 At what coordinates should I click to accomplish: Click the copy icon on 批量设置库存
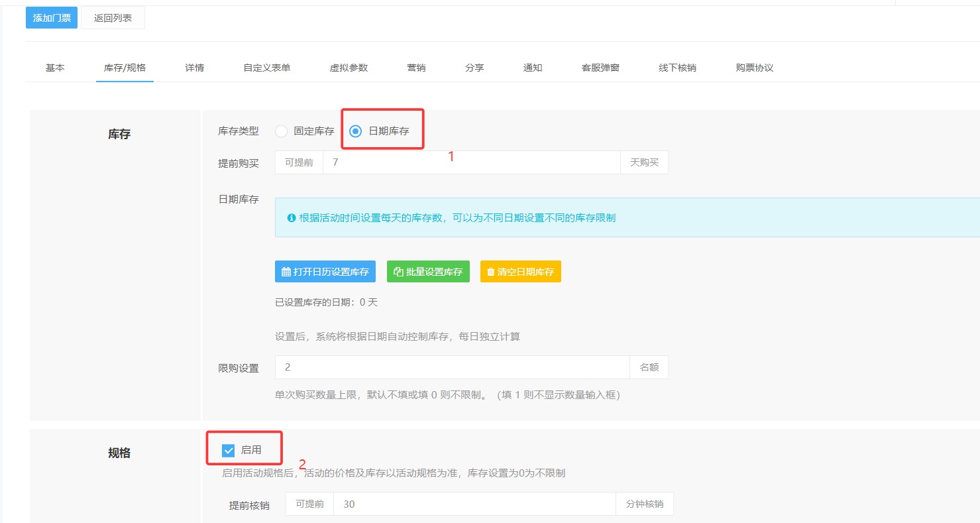[x=398, y=272]
